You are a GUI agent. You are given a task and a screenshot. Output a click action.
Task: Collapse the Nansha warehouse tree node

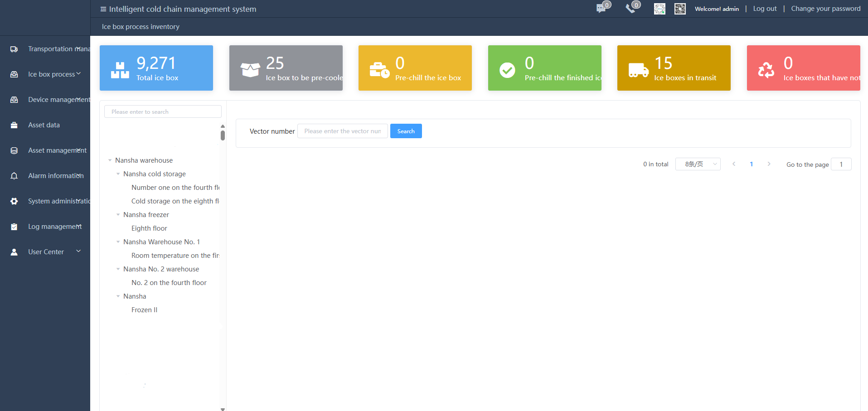[110, 160]
